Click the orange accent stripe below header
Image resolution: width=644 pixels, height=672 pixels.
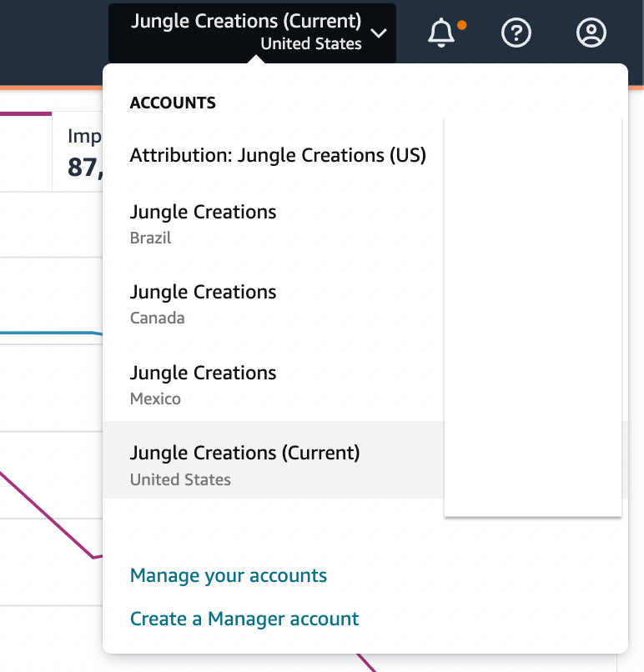point(52,88)
